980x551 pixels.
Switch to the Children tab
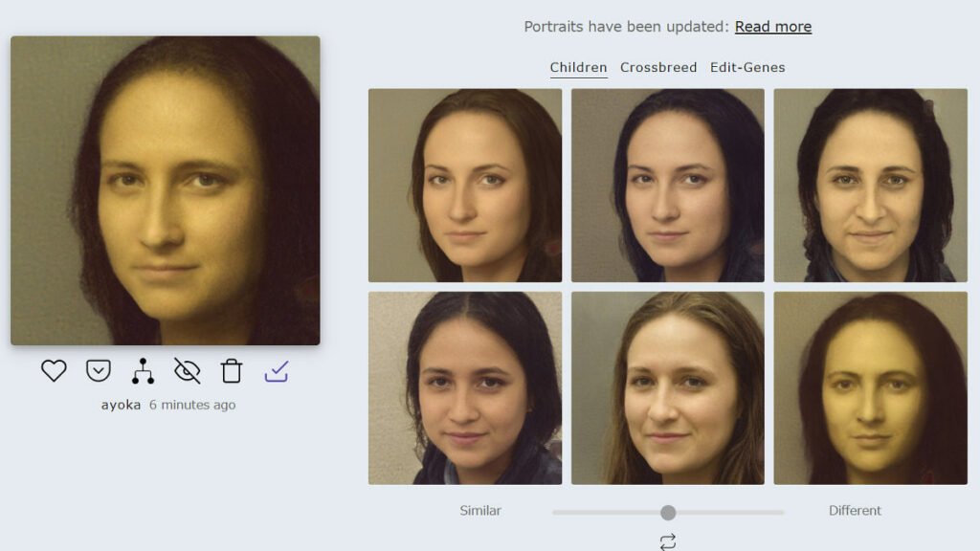[578, 67]
